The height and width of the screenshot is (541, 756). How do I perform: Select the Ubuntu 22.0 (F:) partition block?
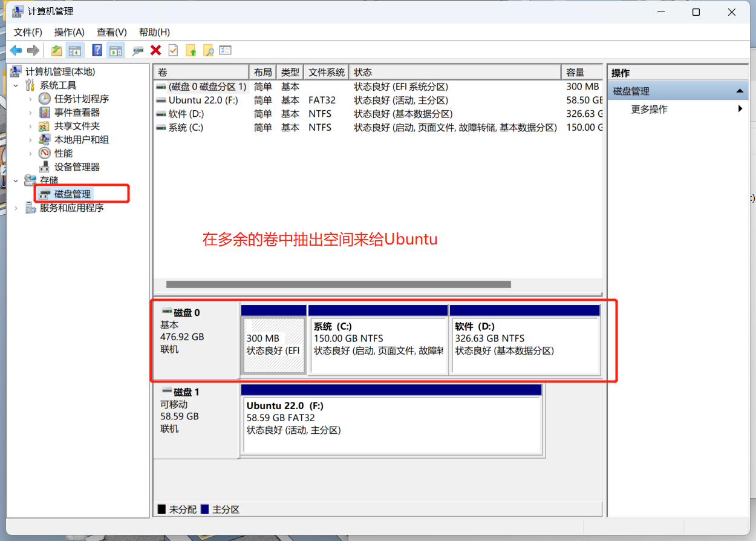(391, 425)
